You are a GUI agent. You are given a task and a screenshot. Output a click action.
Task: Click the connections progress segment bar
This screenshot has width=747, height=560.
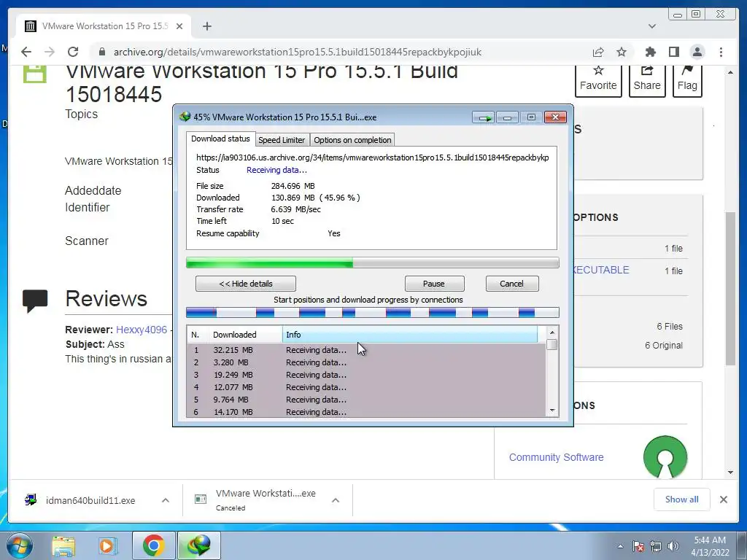point(372,313)
